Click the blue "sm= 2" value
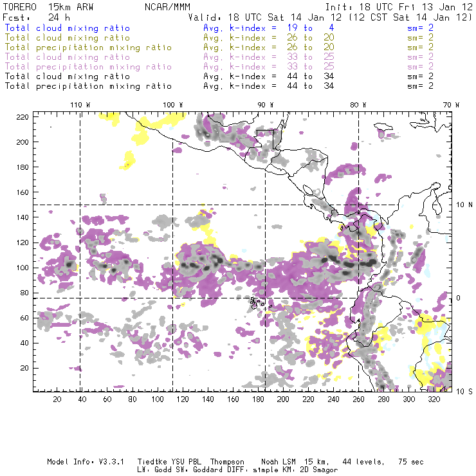The height and width of the screenshot is (476, 476). [x=420, y=28]
